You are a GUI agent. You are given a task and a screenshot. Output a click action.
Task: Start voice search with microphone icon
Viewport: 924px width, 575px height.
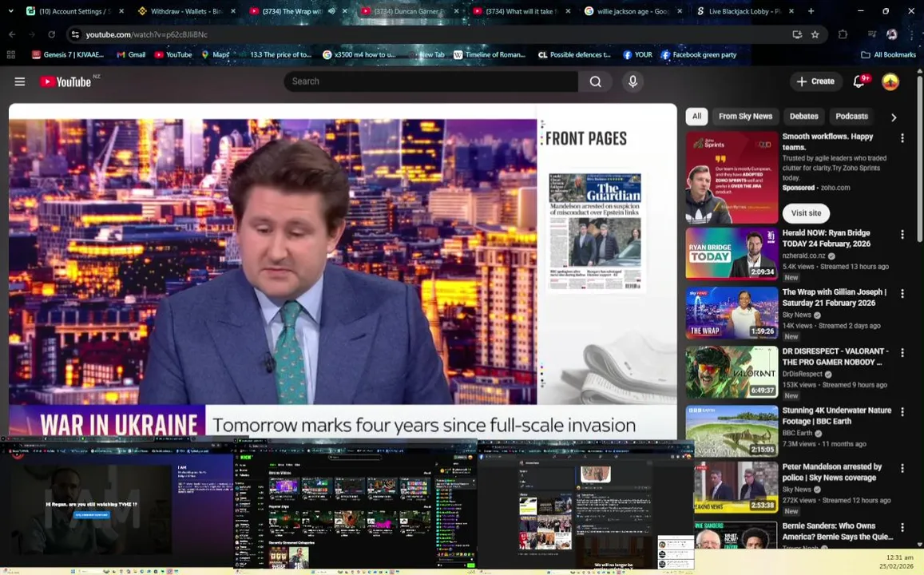point(633,81)
